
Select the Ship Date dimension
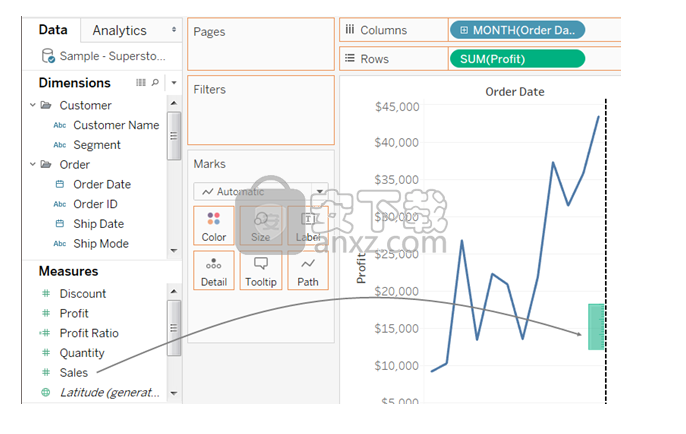tap(98, 224)
